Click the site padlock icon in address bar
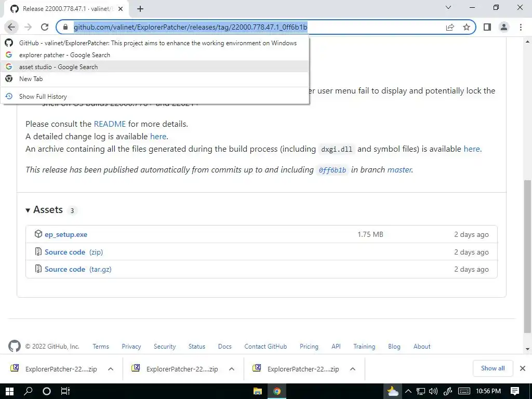Image resolution: width=532 pixels, height=399 pixels. coord(66,27)
